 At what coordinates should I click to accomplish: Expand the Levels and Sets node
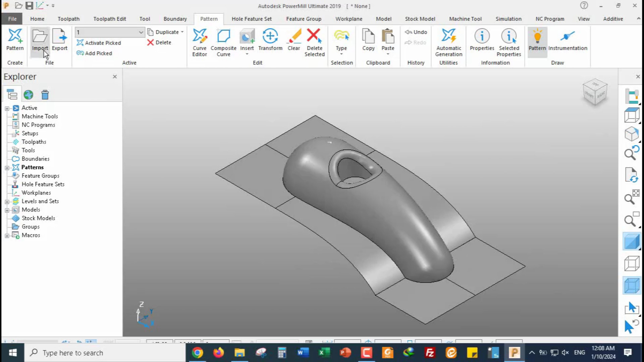pos(7,201)
